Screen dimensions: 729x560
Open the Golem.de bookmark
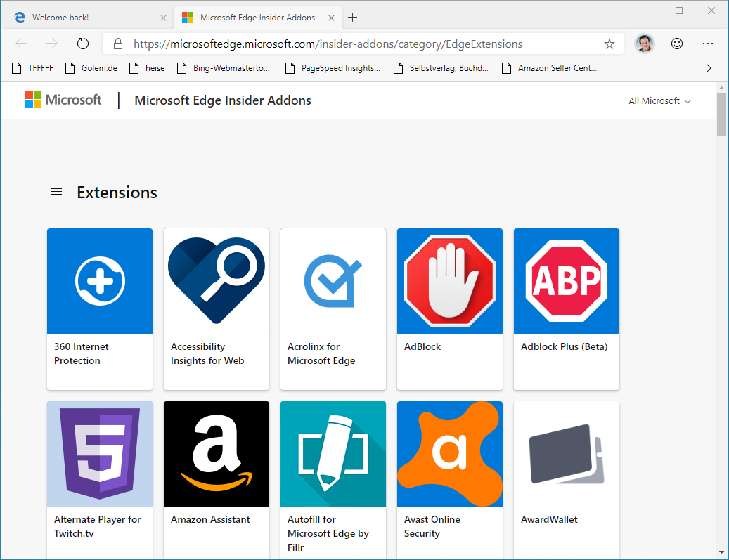pyautogui.click(x=91, y=68)
